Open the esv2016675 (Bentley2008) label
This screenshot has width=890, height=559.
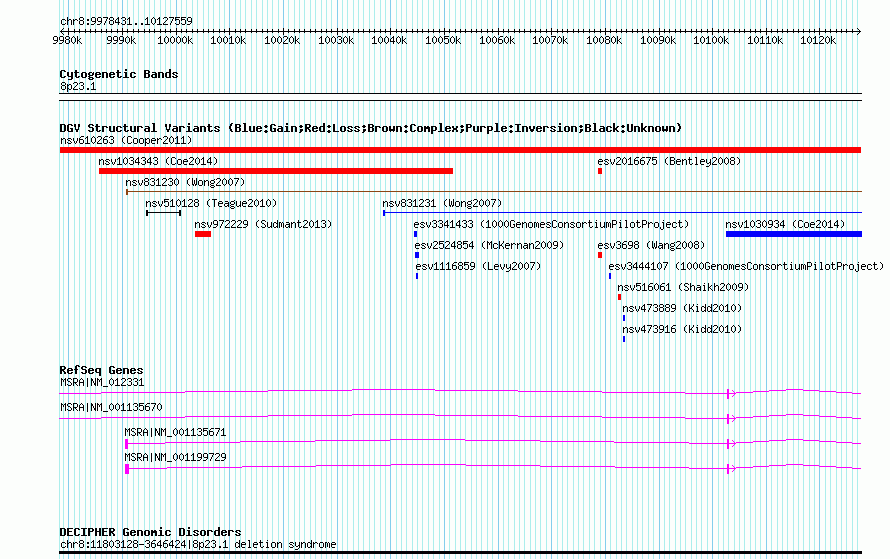[669, 161]
